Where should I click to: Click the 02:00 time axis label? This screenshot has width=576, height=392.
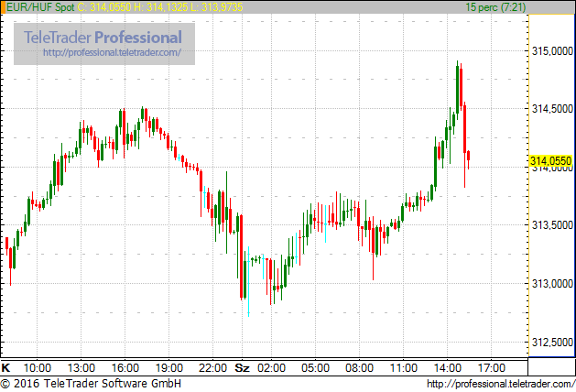(271, 368)
